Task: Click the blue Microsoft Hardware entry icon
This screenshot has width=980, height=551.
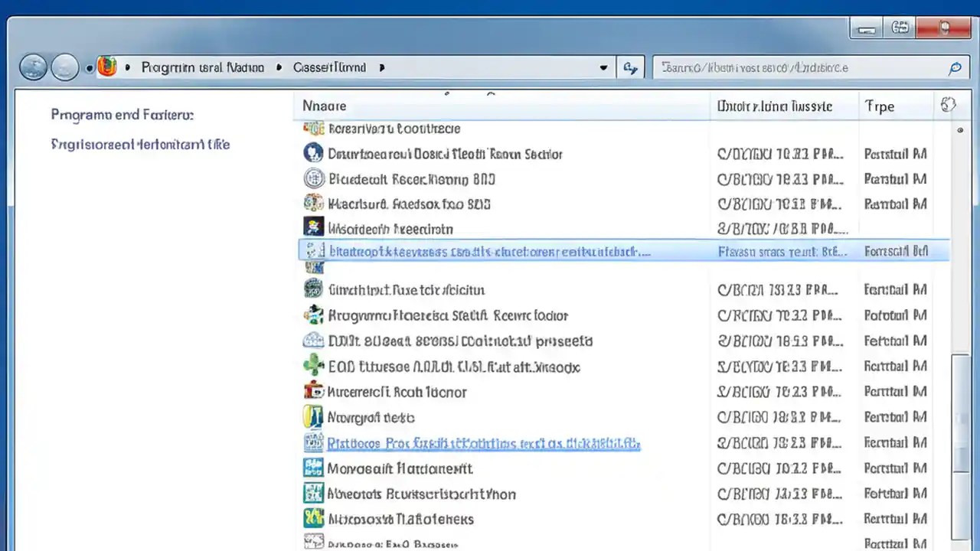Action: coord(313,468)
